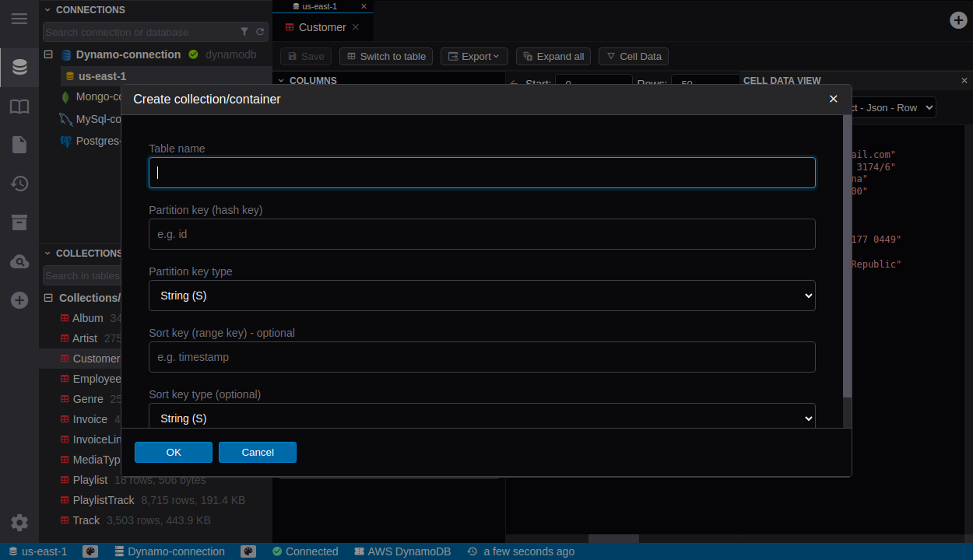Viewport: 973px width, 560px height.
Task: Collapse the Connections panel
Action: coord(47,10)
